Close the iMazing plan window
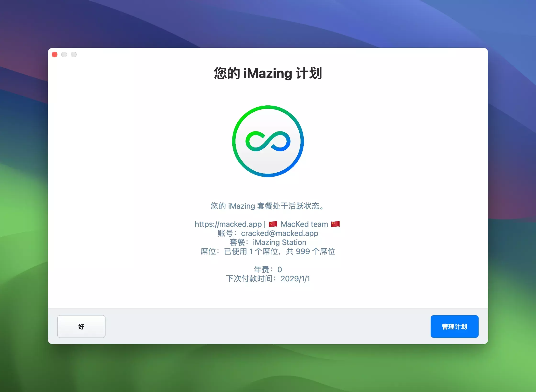This screenshot has height=392, width=536. tap(55, 55)
